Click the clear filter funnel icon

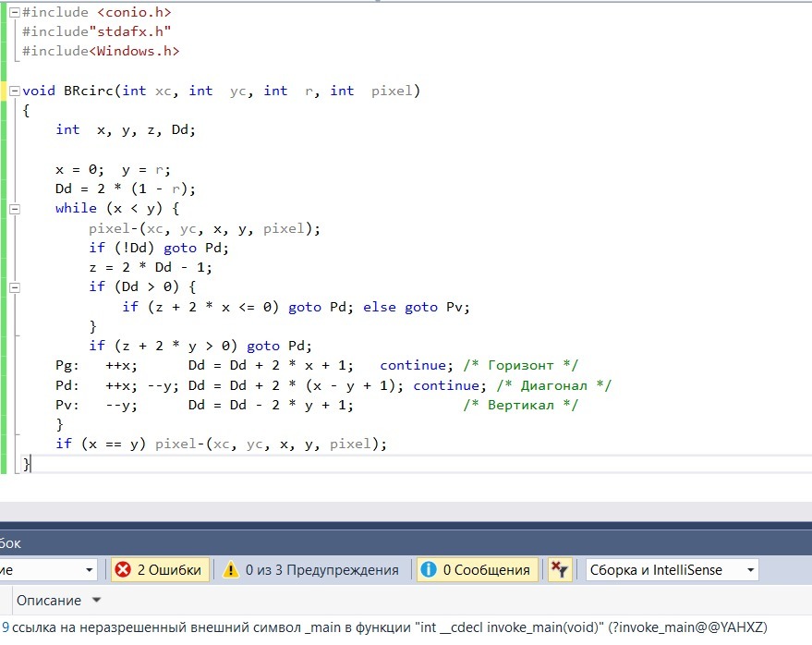559,570
